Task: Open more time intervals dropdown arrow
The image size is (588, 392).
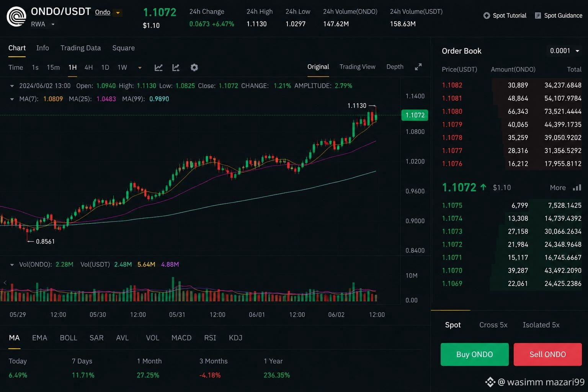Action: tap(140, 68)
